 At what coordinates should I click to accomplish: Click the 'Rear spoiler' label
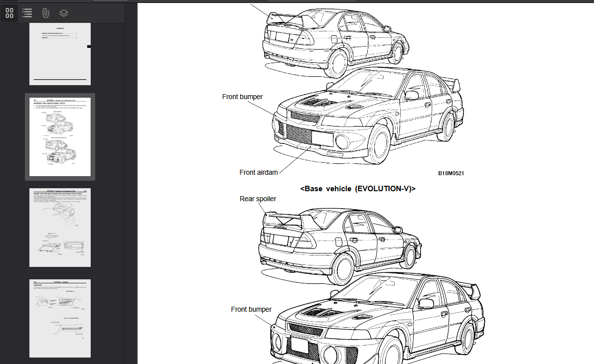258,199
